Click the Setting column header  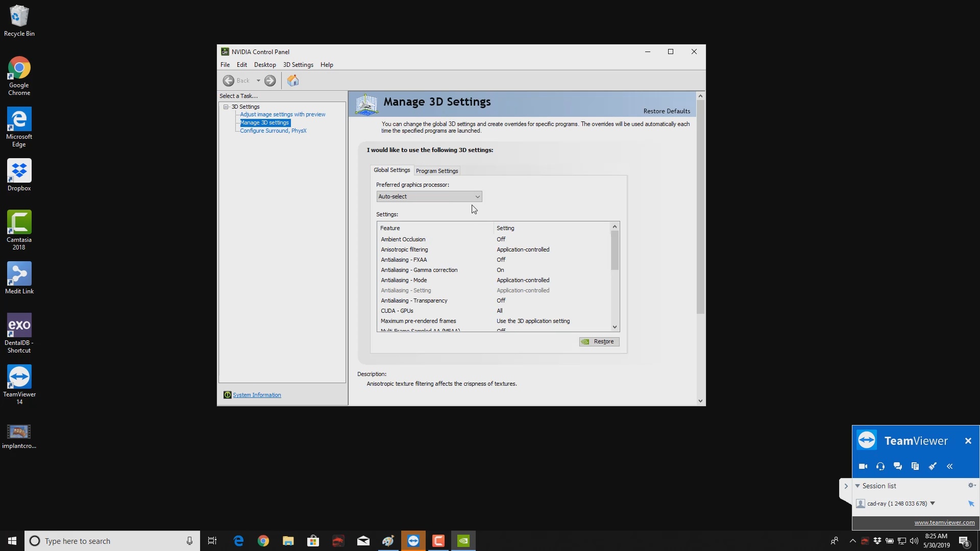[552, 228]
